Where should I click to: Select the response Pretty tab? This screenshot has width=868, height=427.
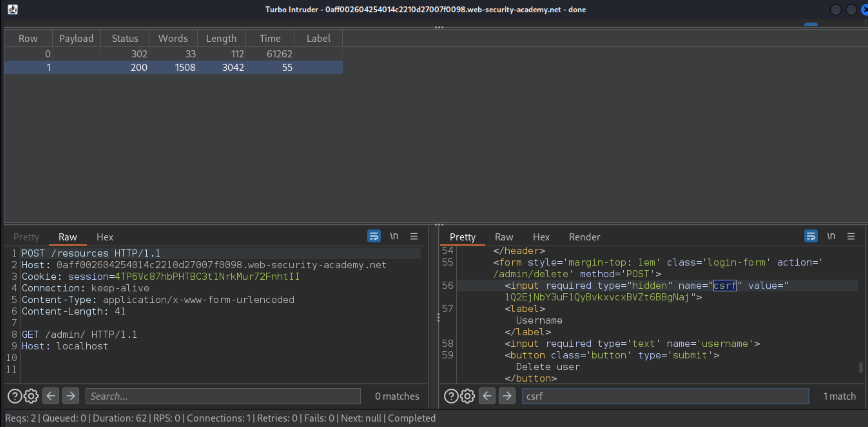coord(462,237)
